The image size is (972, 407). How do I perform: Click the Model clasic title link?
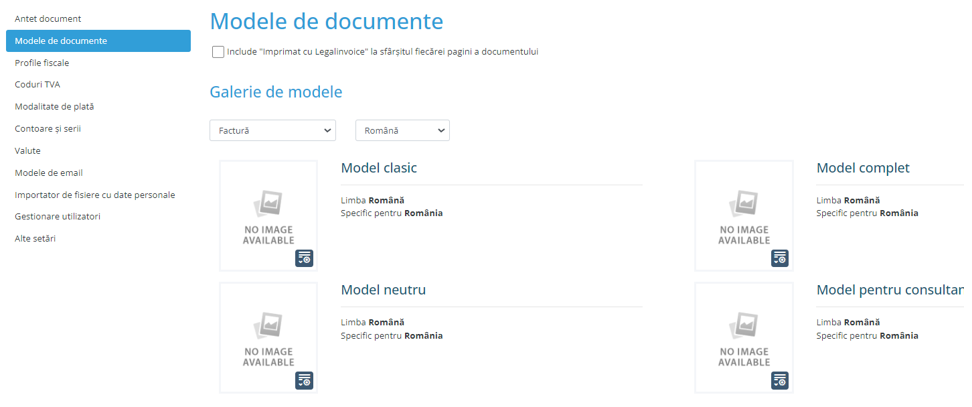(x=379, y=168)
